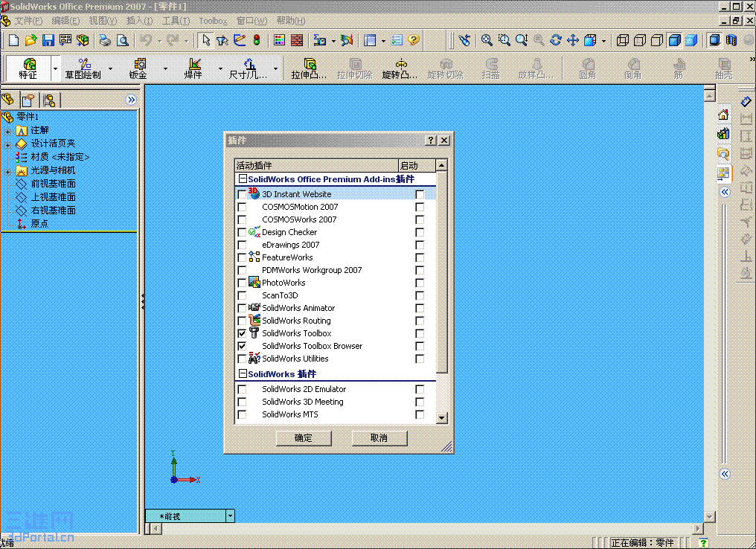Uncheck the SolidWorks Toolbox add-in
Image resolution: width=756 pixels, height=549 pixels.
click(x=241, y=333)
